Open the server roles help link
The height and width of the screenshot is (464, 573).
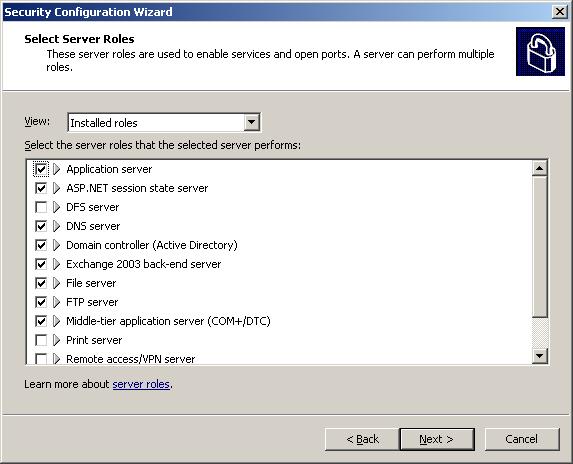coord(141,384)
